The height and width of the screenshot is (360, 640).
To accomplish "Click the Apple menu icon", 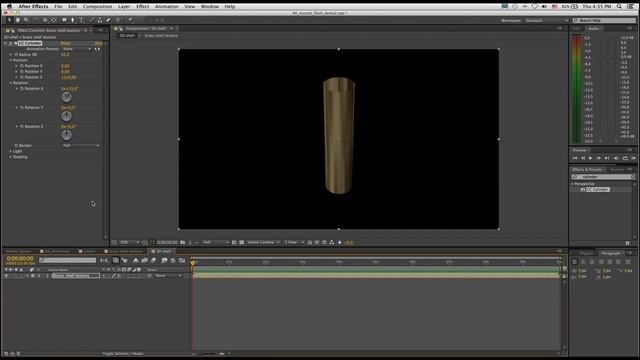I will pyautogui.click(x=9, y=7).
